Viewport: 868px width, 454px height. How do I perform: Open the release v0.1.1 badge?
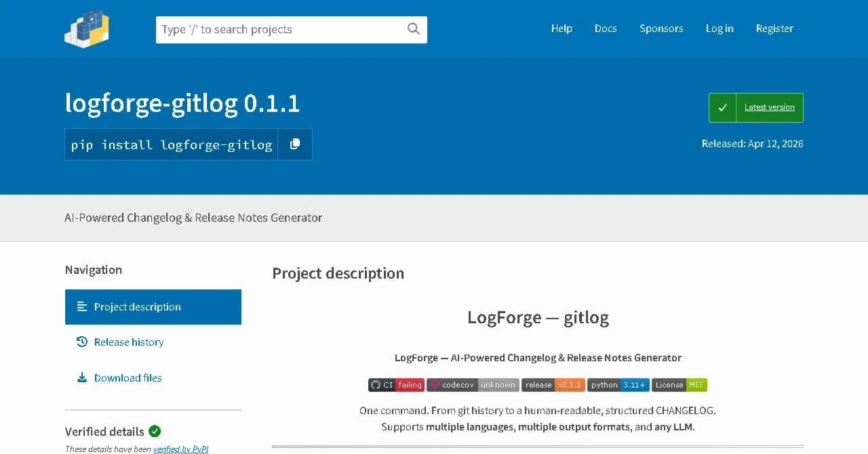click(x=553, y=385)
